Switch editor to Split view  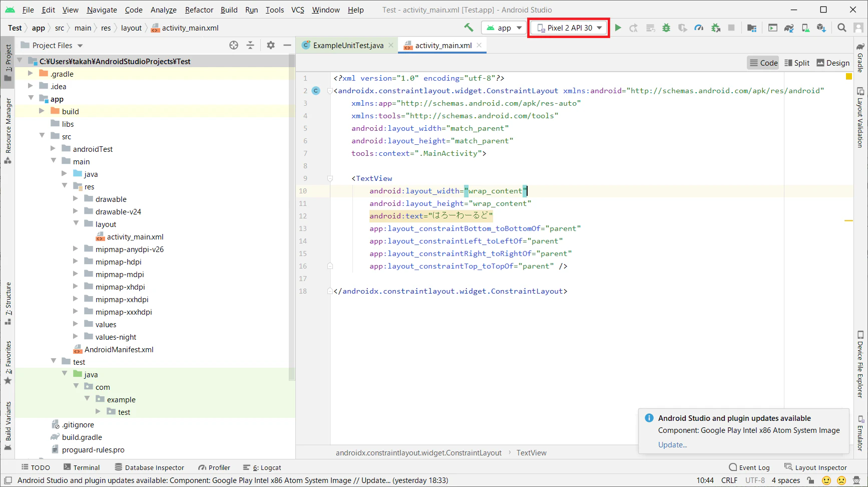point(797,63)
